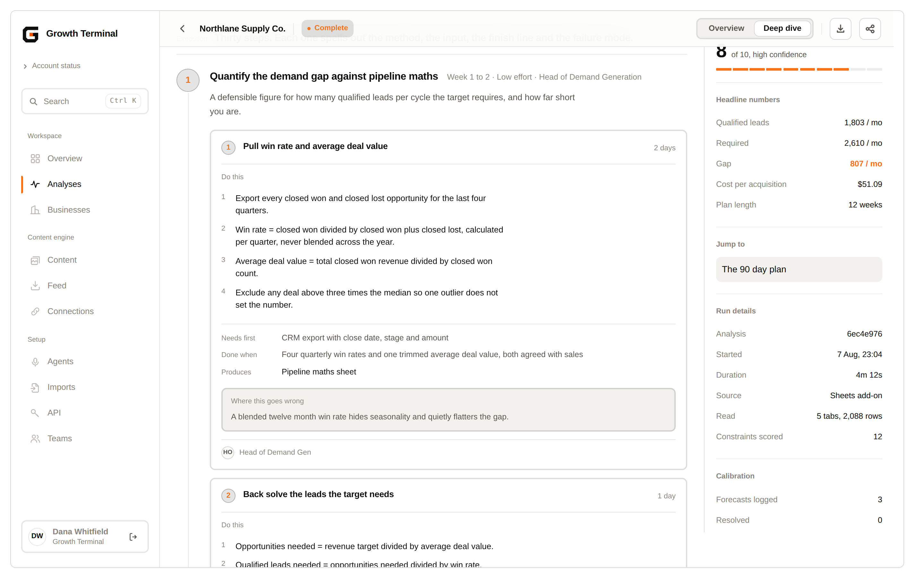This screenshot has height=578, width=924.
Task: Share the analysis via share icon
Action: tap(870, 29)
